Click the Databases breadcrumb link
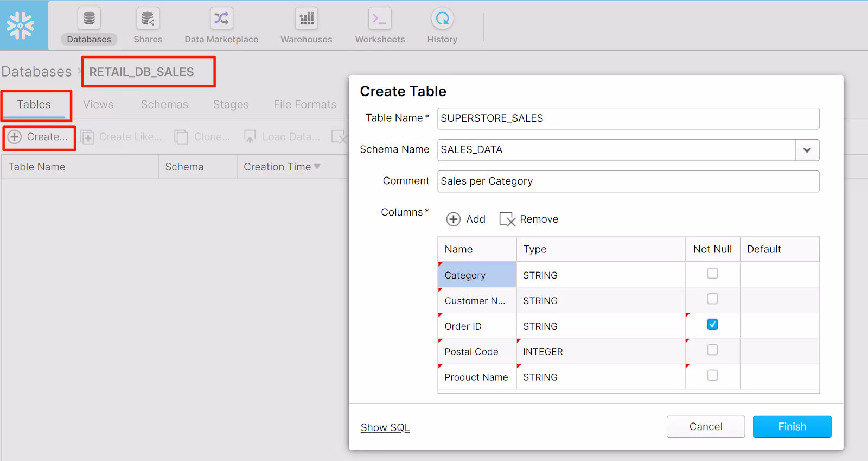The width and height of the screenshot is (868, 461). pos(36,72)
